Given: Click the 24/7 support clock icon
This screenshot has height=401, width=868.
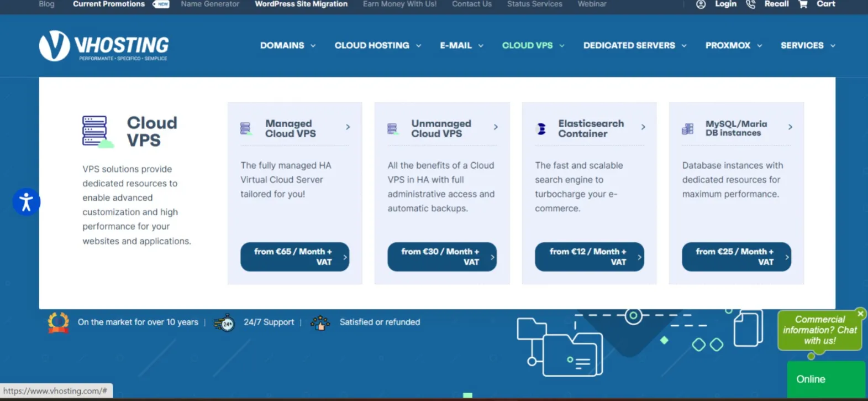Looking at the screenshot, I should click(224, 322).
